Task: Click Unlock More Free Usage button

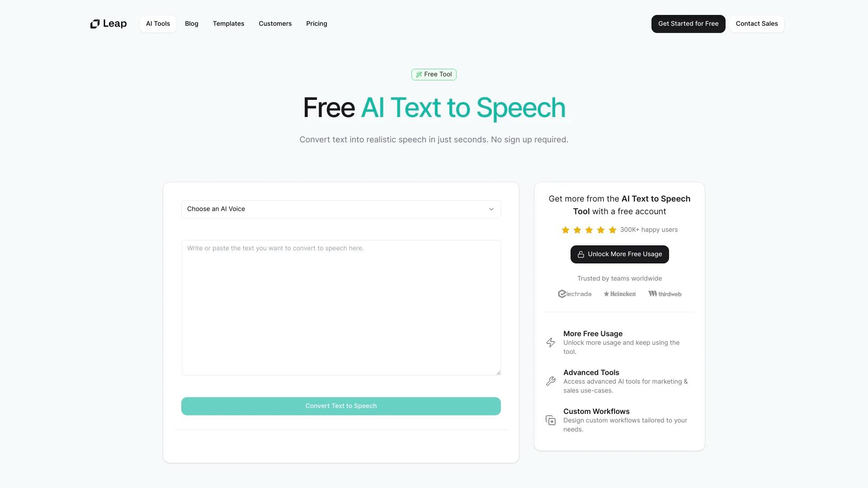Action: pyautogui.click(x=619, y=254)
